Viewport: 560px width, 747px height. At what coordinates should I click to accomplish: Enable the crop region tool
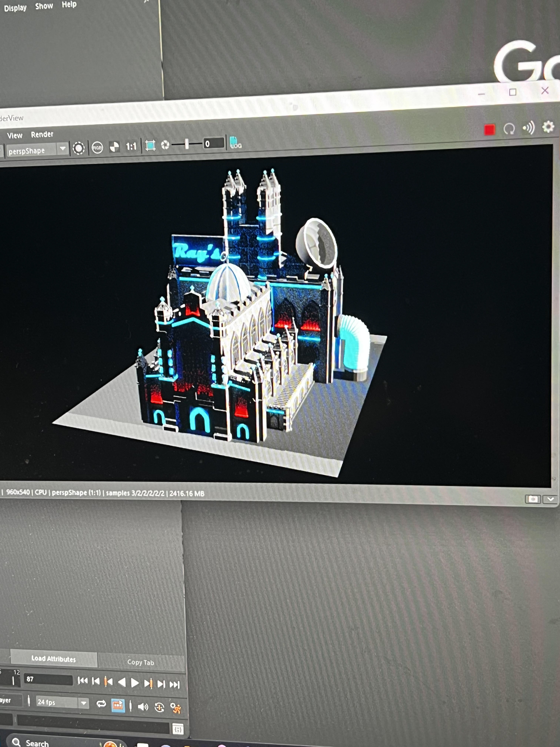tap(150, 146)
